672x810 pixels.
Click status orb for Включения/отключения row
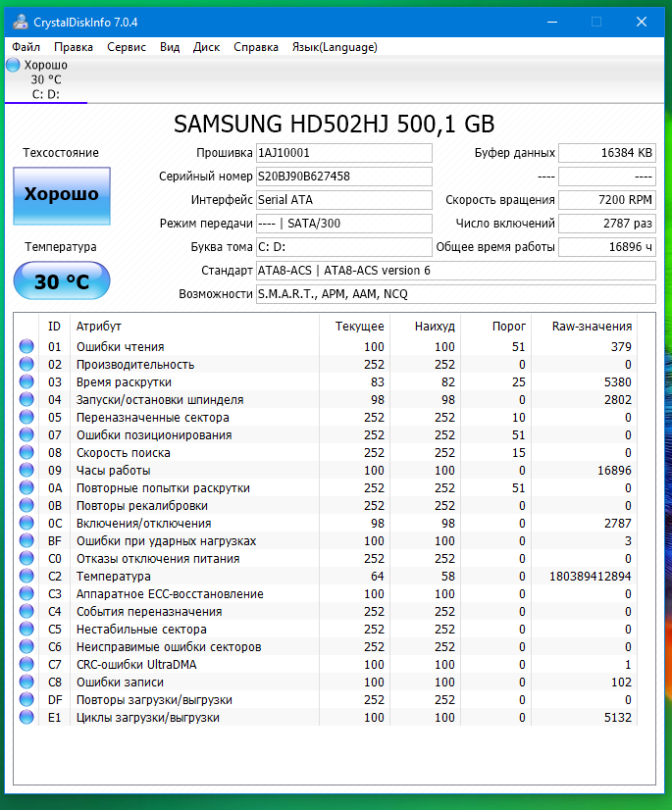(x=26, y=524)
